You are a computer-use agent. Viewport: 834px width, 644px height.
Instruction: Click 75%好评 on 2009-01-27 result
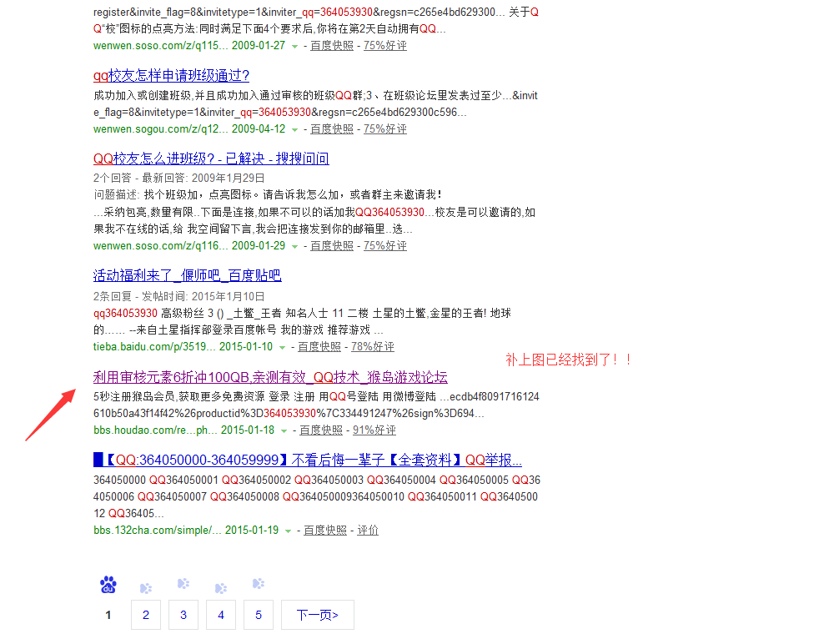coord(385,46)
